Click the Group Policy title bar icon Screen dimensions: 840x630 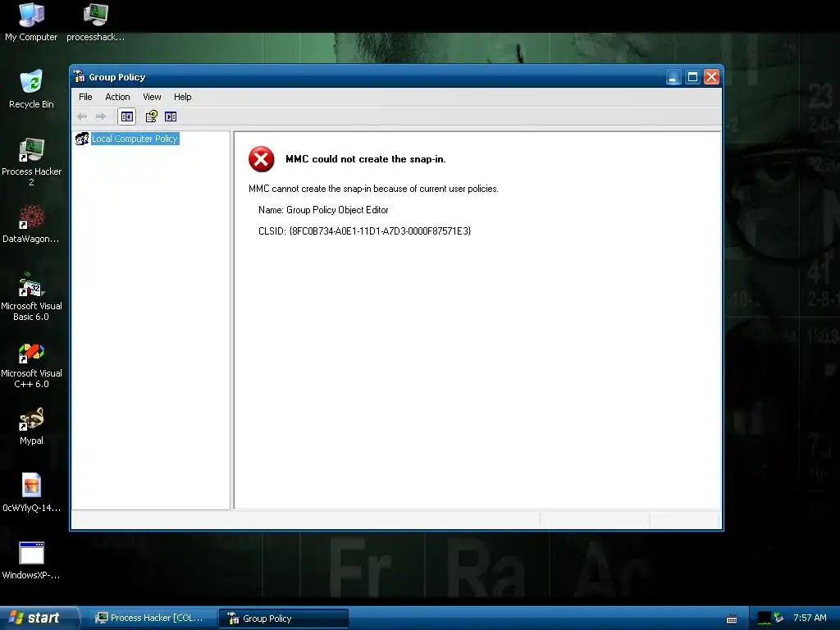click(x=80, y=76)
